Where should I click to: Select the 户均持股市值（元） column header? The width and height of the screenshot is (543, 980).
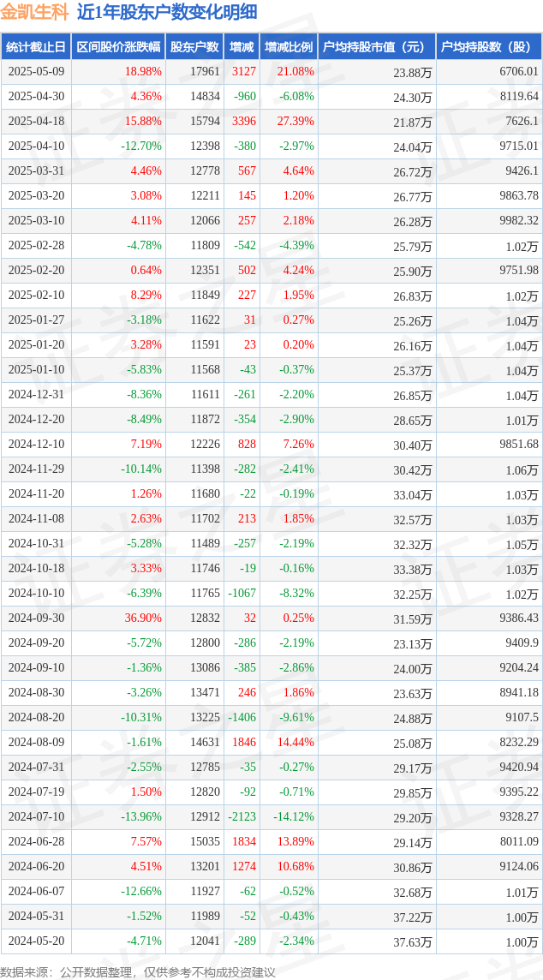(x=377, y=47)
